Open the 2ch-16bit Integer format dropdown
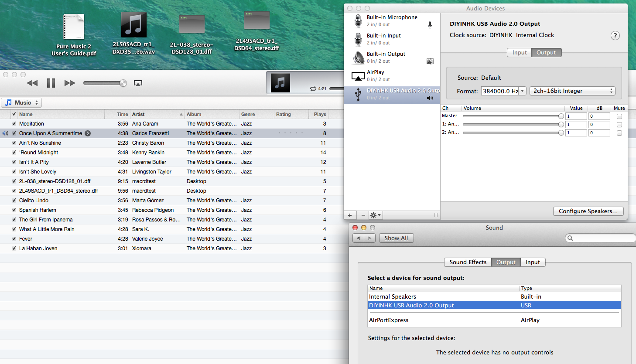This screenshot has height=364, width=636. pos(573,91)
